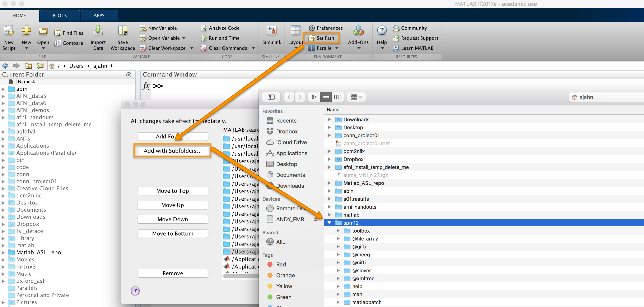Click Move to Bottom button
The height and width of the screenshot is (307, 644).
point(173,233)
